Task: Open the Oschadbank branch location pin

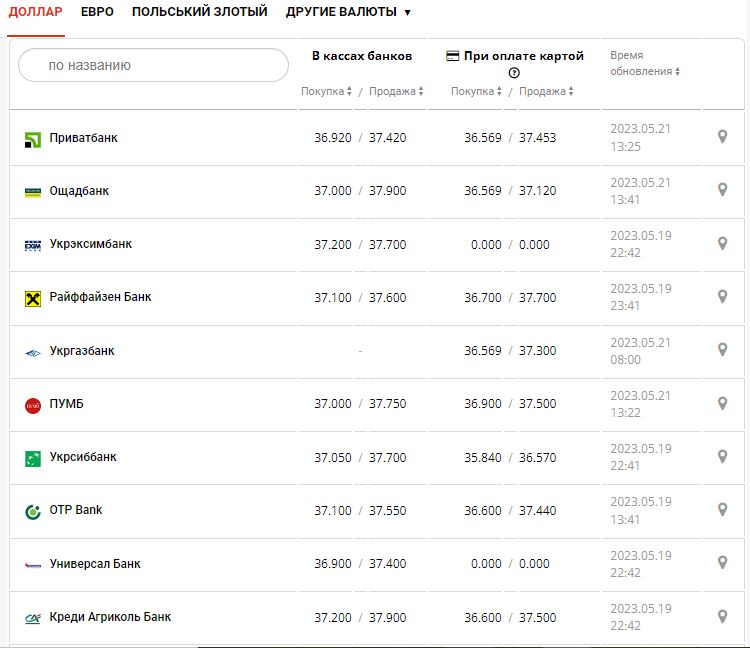Action: (722, 190)
